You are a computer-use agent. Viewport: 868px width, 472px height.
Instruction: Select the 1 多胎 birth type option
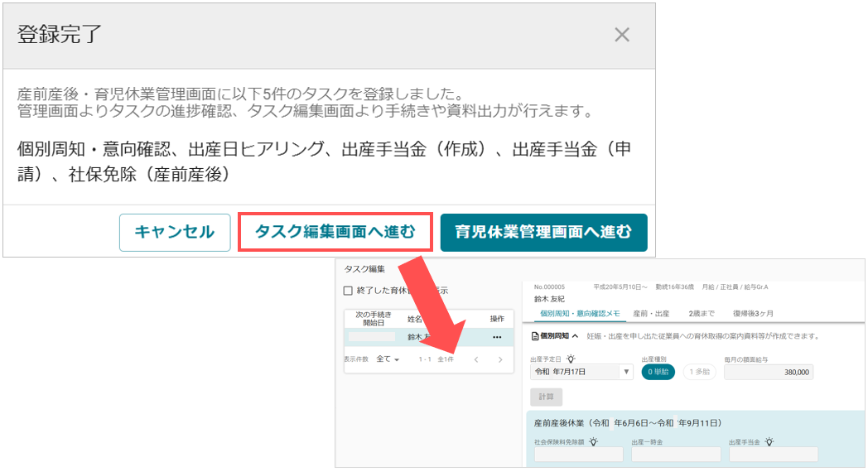pos(699,372)
